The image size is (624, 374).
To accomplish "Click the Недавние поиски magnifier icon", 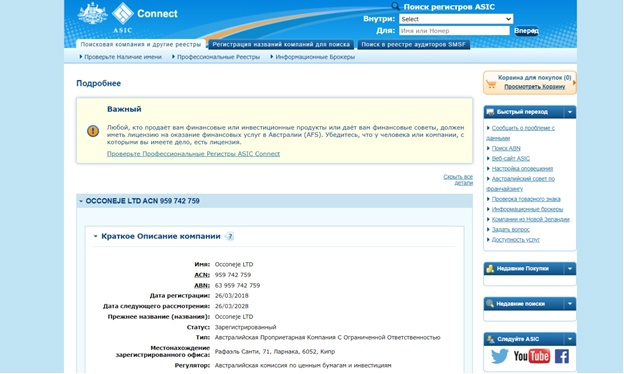I will click(490, 304).
